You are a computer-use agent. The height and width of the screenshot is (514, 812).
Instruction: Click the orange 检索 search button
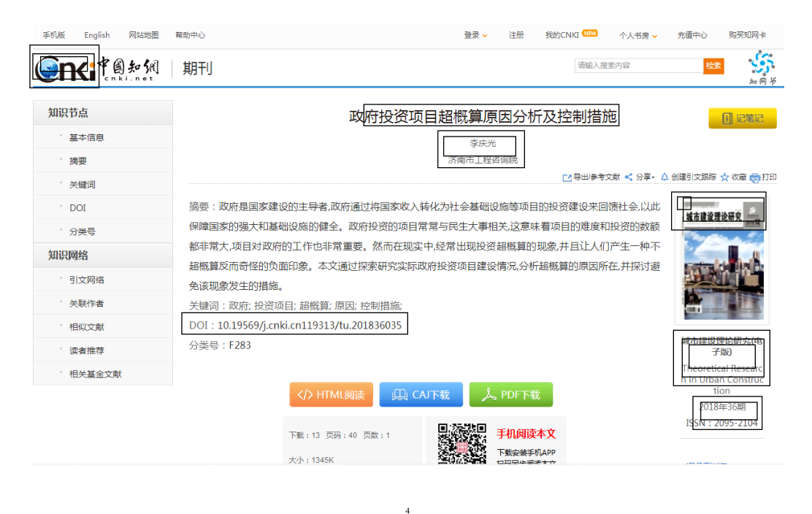click(713, 66)
